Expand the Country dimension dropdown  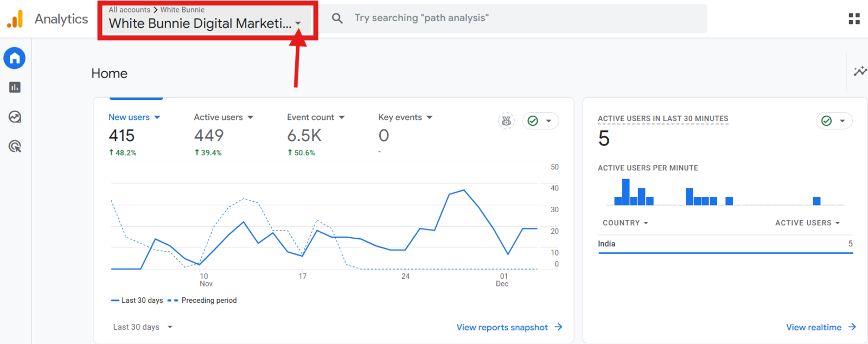[x=625, y=223]
